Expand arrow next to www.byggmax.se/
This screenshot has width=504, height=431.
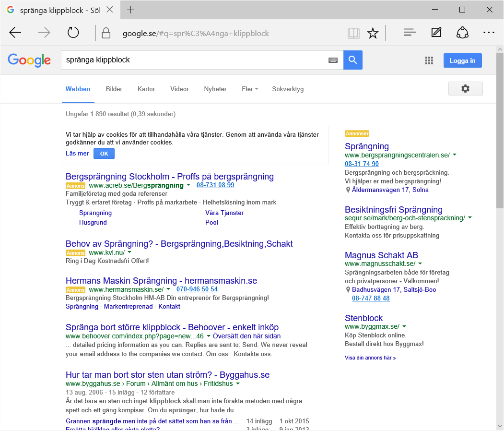(404, 326)
